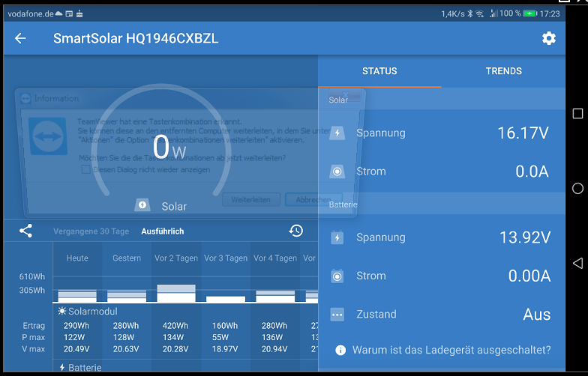Tap the share icon
The height and width of the screenshot is (376, 588).
coord(25,231)
